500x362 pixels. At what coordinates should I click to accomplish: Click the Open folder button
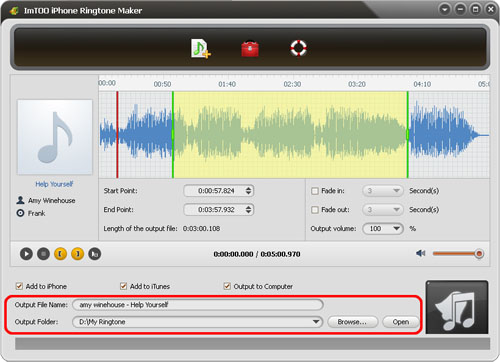click(x=401, y=322)
